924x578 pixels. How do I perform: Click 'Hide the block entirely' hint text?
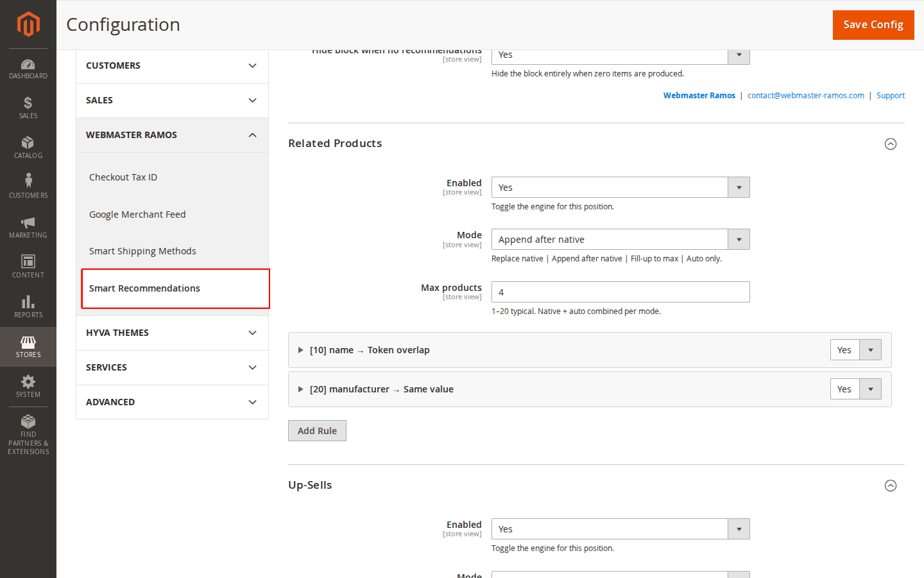tap(588, 74)
